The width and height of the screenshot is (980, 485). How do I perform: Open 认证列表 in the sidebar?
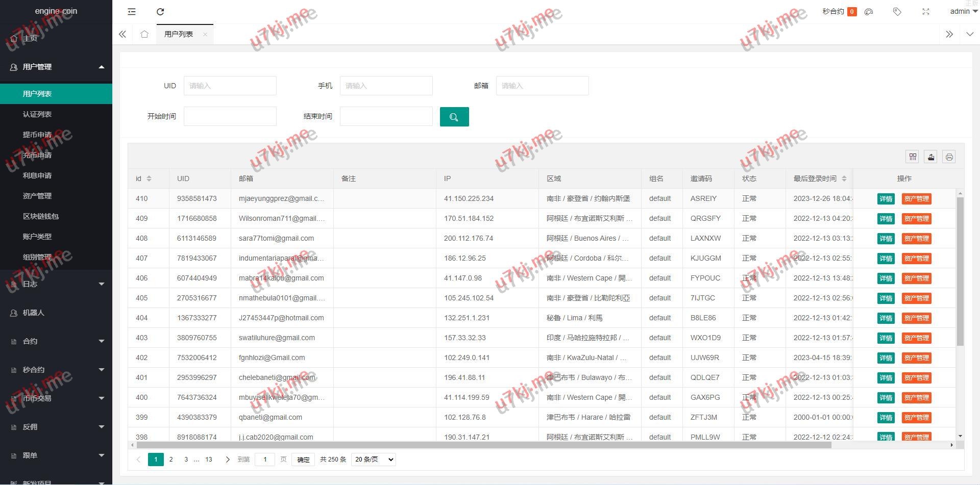click(x=37, y=114)
